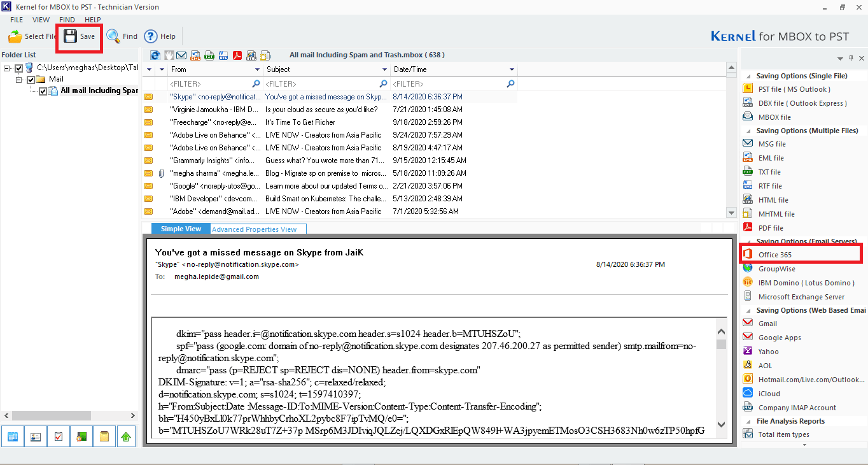
Task: Collapse the Mail folder tree node
Action: [x=19, y=80]
